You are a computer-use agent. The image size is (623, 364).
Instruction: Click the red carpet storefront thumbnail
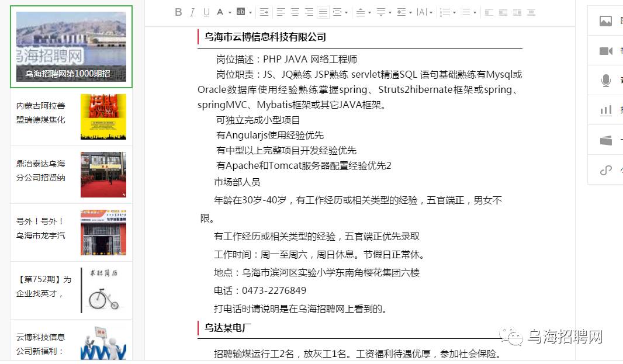click(103, 175)
